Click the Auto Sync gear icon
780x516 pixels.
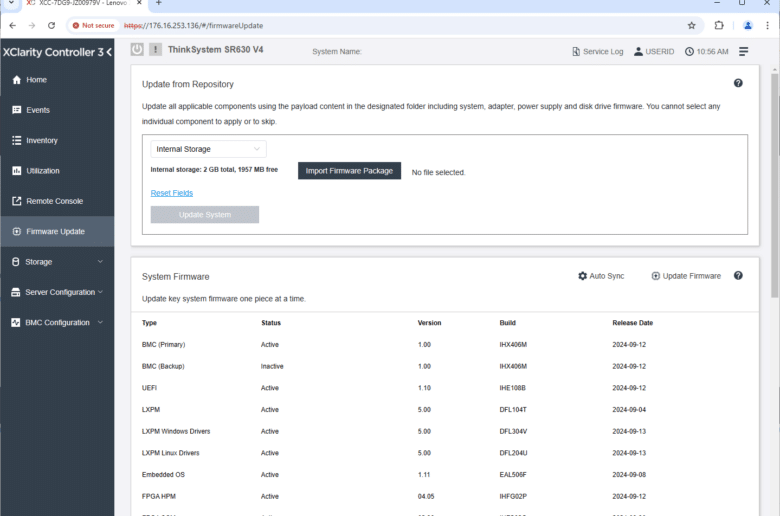[583, 276]
